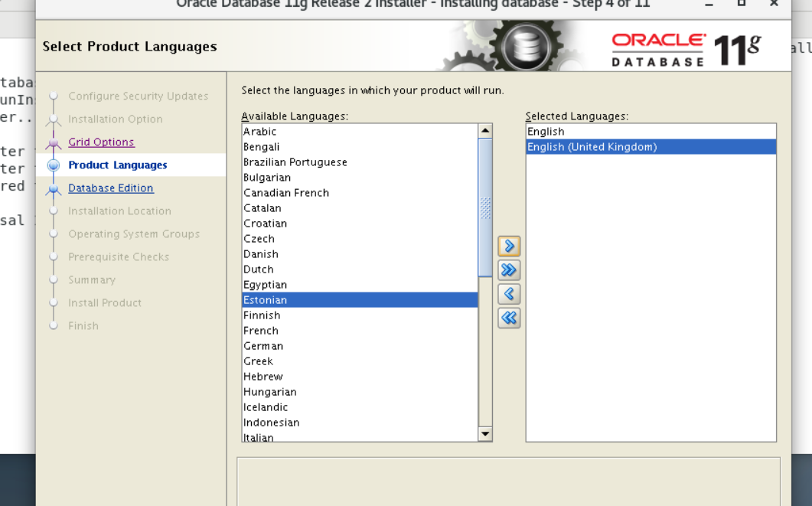Screen dimensions: 812x506
Task: Select German in Available Languages
Action: point(360,346)
